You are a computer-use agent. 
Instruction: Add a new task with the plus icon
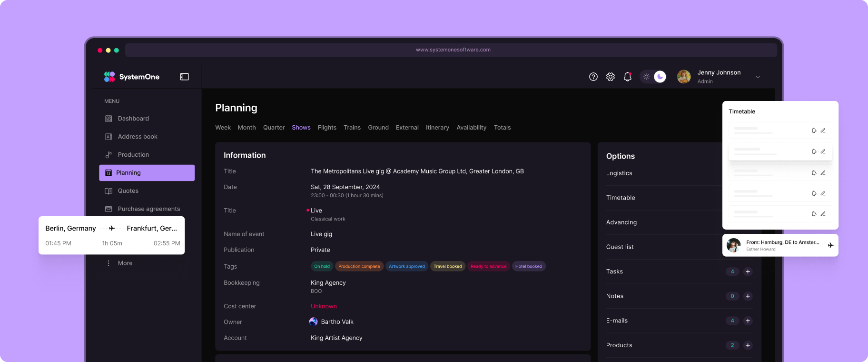click(x=748, y=271)
